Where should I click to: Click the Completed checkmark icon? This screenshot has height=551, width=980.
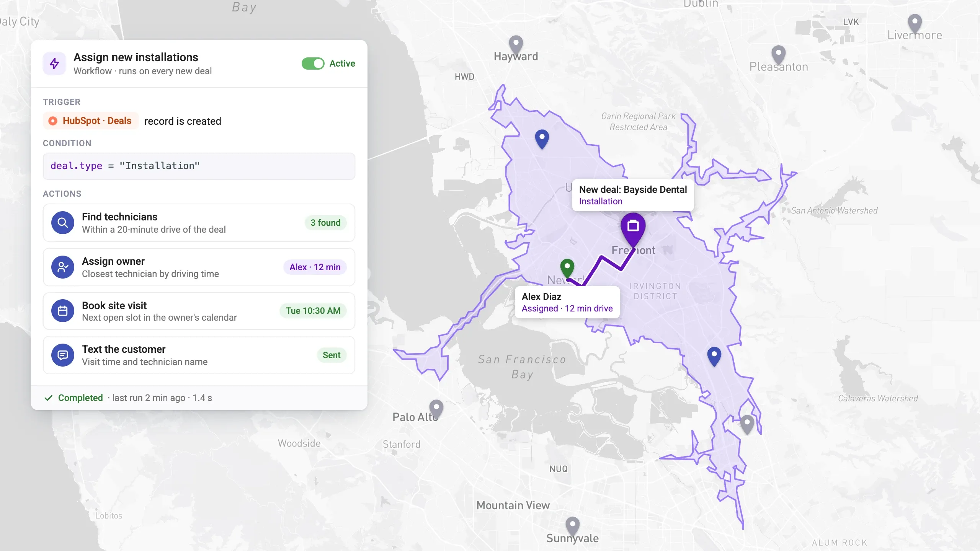[x=48, y=398]
